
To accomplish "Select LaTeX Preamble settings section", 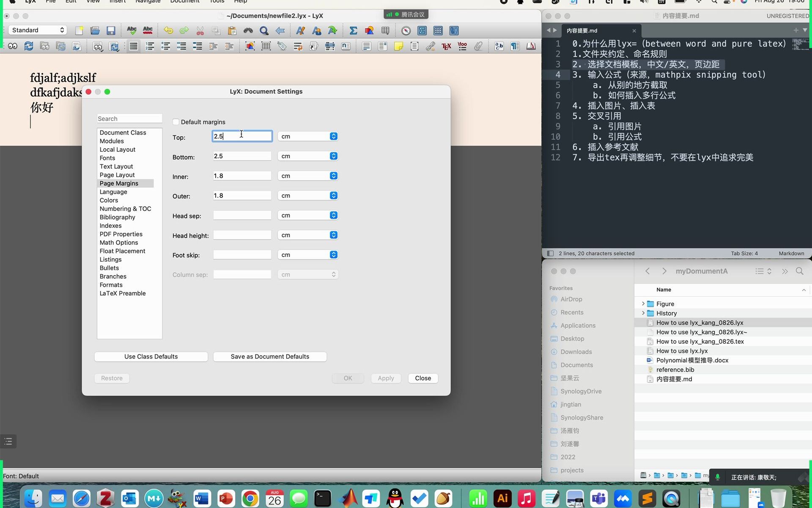I will (x=123, y=293).
